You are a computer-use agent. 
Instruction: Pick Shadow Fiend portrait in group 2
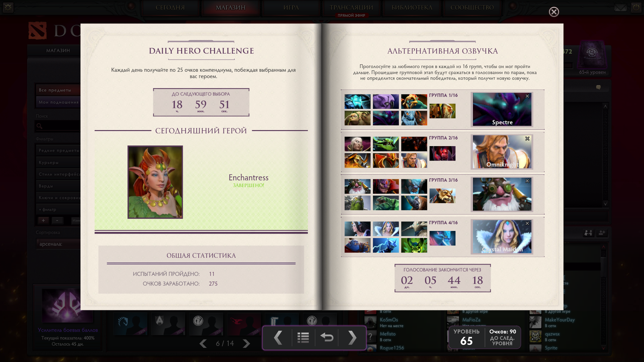tap(414, 144)
